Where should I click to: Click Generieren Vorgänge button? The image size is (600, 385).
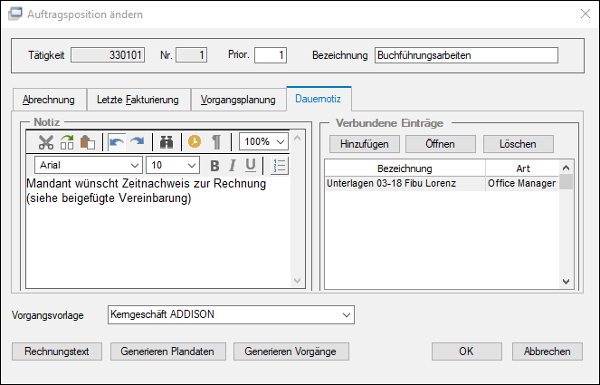point(291,351)
